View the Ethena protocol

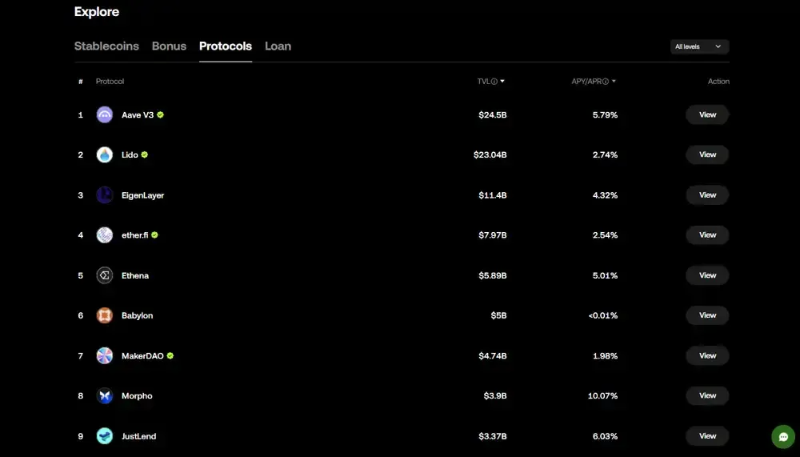[x=707, y=275]
